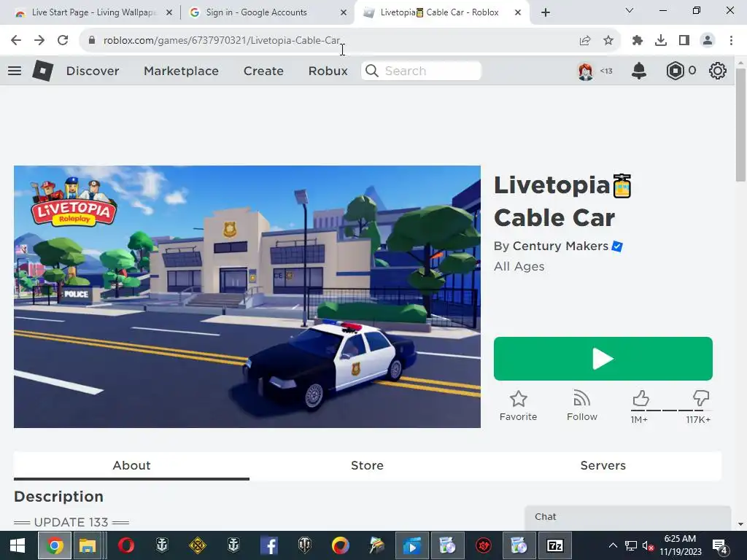Open the muted volume tray icon
Viewport: 747px width, 560px height.
pyautogui.click(x=648, y=545)
